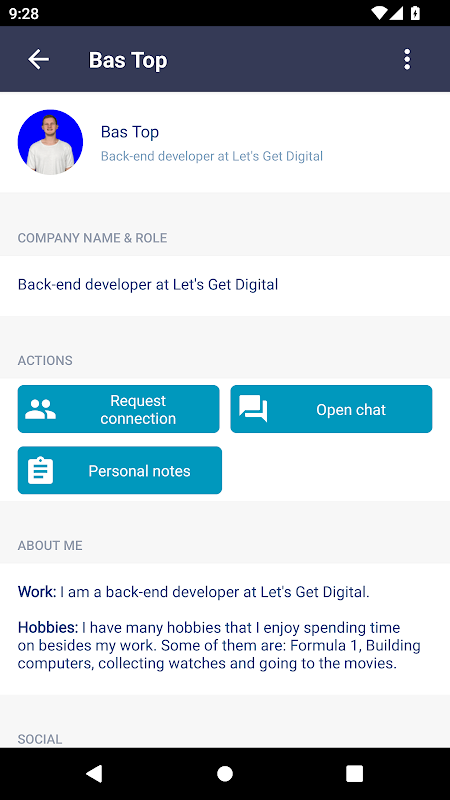Click the blue job subtitle under the name
The width and height of the screenshot is (450, 800).
pyautogui.click(x=212, y=156)
